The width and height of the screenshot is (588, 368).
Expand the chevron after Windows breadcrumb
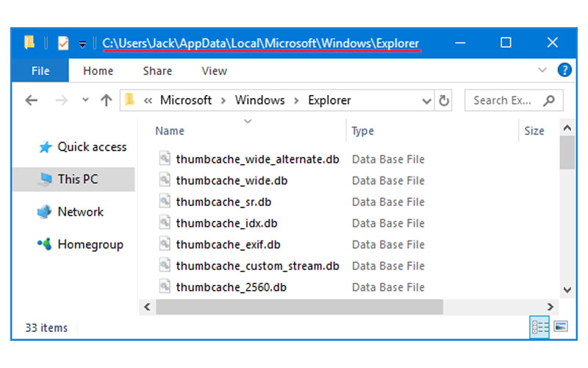(296, 101)
